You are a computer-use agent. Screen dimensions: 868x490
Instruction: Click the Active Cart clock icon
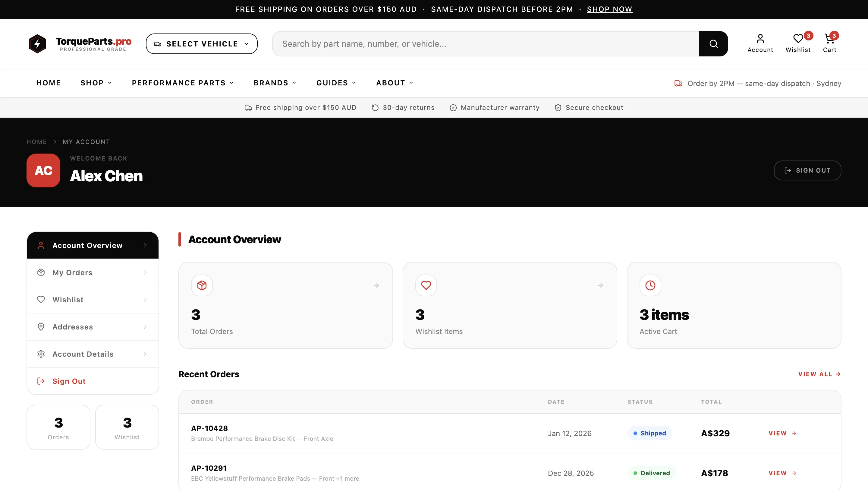pyautogui.click(x=650, y=285)
